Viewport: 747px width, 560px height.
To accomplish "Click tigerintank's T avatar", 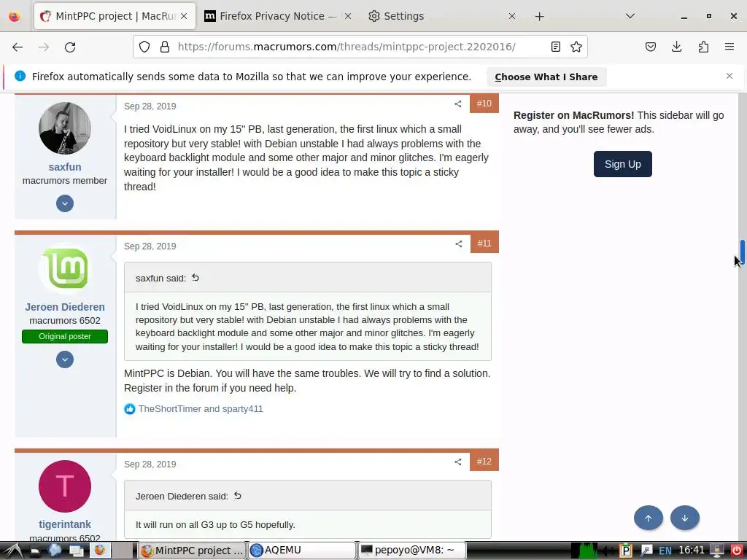I will [65, 486].
